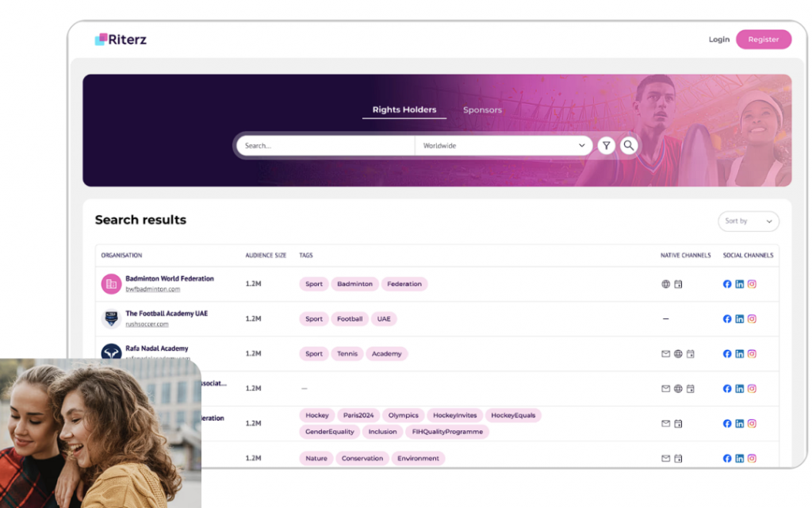Screen dimensions: 812x508
Task: Click Rafa Nadal Academy website globe icon
Action: coord(678,354)
